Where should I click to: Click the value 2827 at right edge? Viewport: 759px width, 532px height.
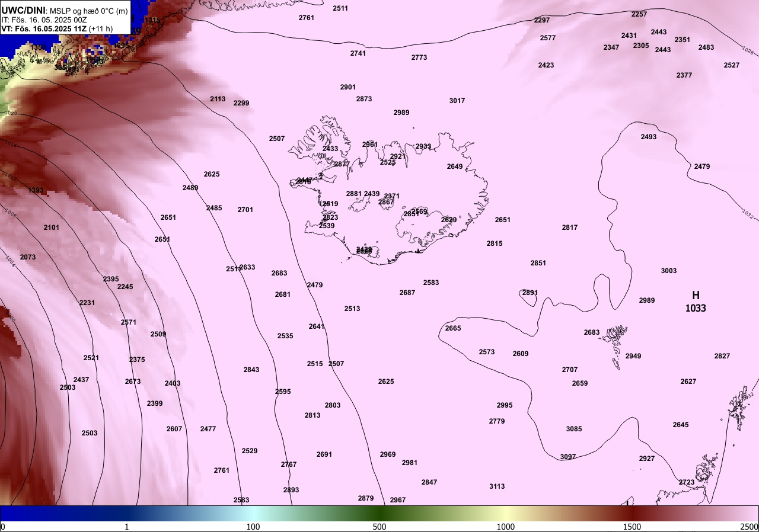pyautogui.click(x=722, y=356)
